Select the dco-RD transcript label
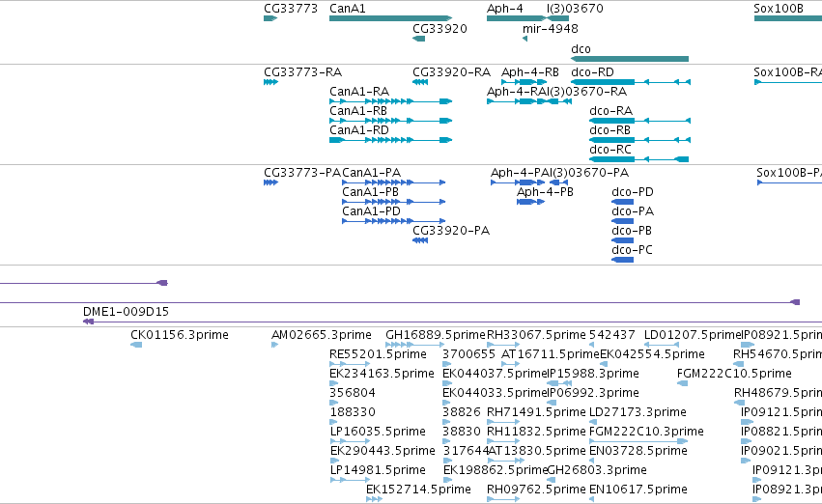This screenshot has height=504, width=822. click(592, 71)
